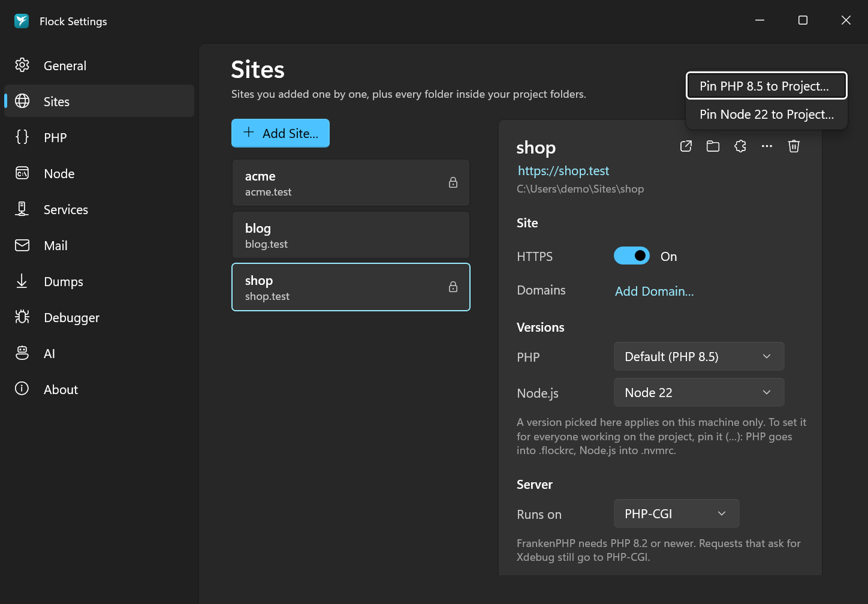Viewport: 868px width, 604px height.
Task: Delete the shop site with trash icon
Action: (794, 146)
